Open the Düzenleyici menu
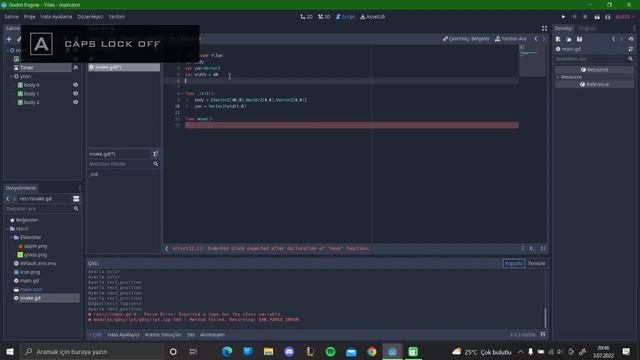This screenshot has width=640, height=360. pyautogui.click(x=90, y=17)
